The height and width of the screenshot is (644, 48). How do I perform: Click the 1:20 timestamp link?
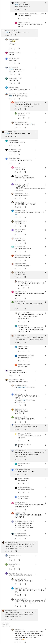pyautogui.click(x=10, y=96)
